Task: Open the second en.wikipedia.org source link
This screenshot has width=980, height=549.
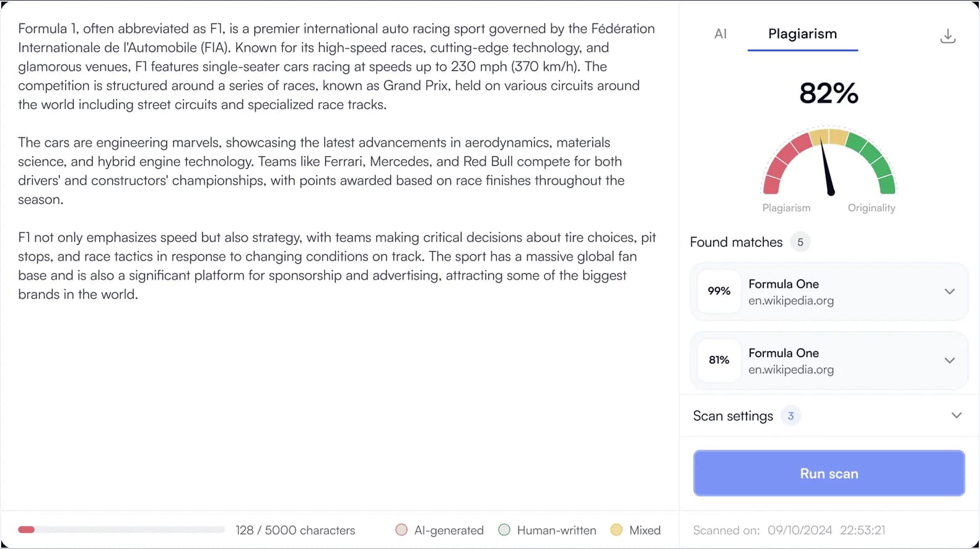Action: pos(790,370)
